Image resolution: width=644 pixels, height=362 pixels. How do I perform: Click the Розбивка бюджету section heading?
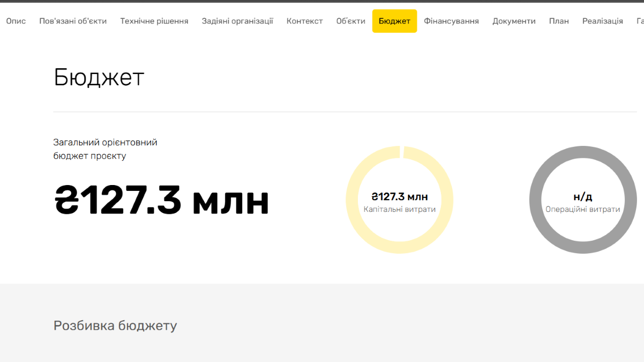(115, 326)
